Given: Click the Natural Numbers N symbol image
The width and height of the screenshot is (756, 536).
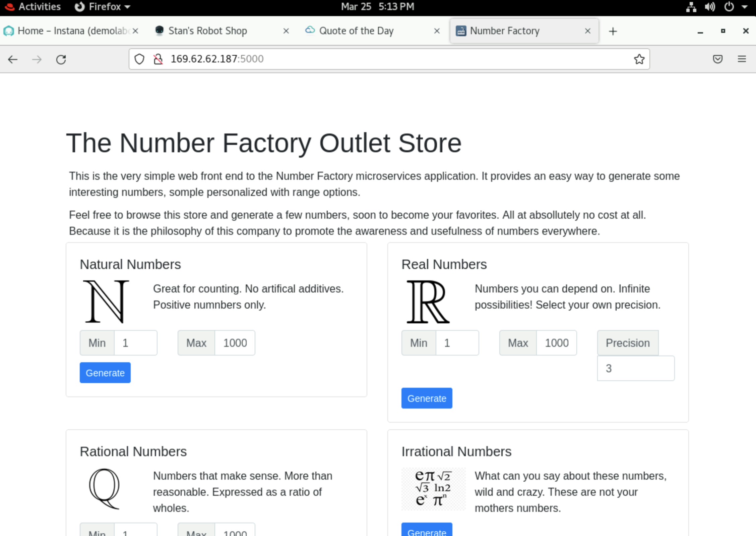Looking at the screenshot, I should (x=106, y=302).
